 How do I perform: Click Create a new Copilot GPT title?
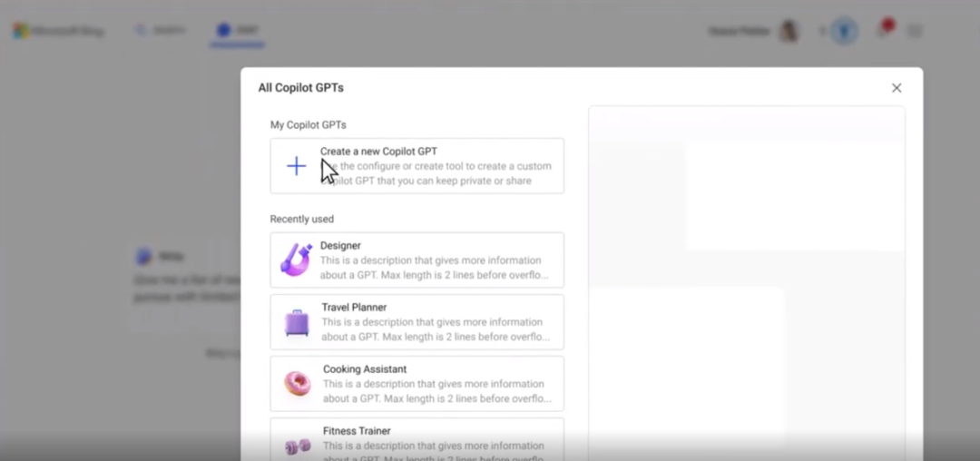(378, 152)
